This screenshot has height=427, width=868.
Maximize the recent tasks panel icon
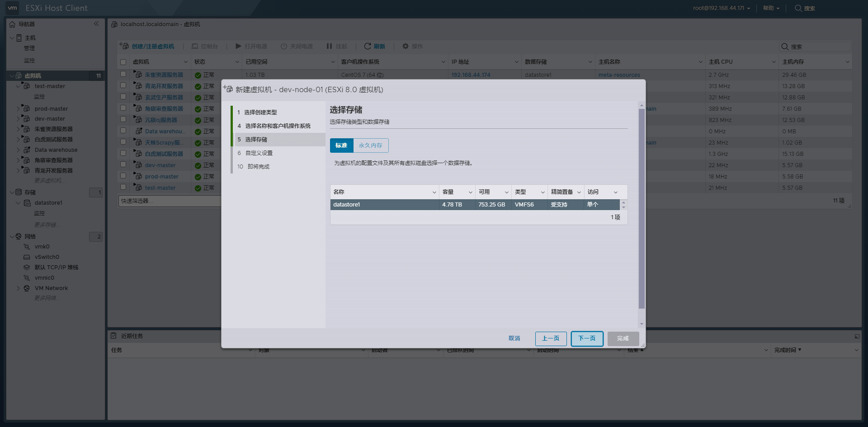pyautogui.click(x=857, y=336)
